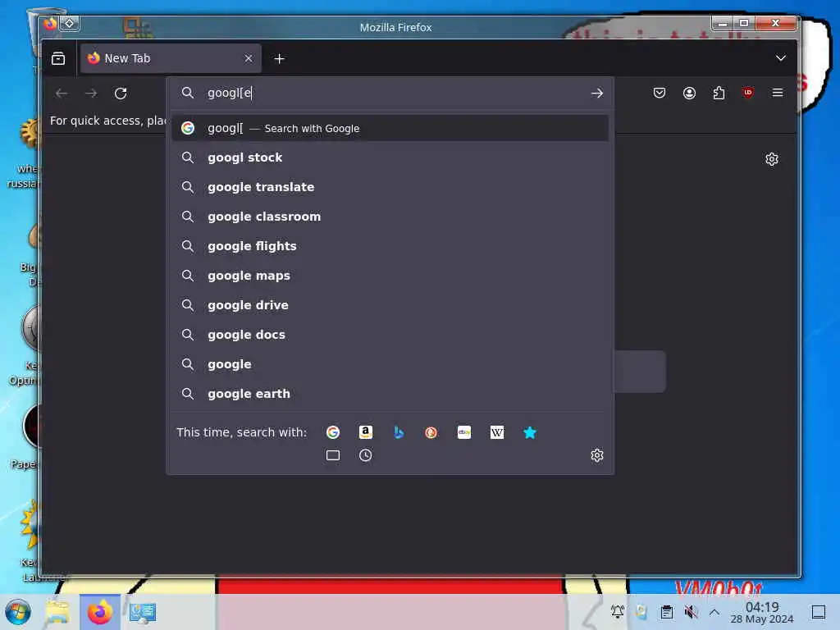Select the 'google maps' suggestion
This screenshot has width=840, height=630.
point(390,276)
